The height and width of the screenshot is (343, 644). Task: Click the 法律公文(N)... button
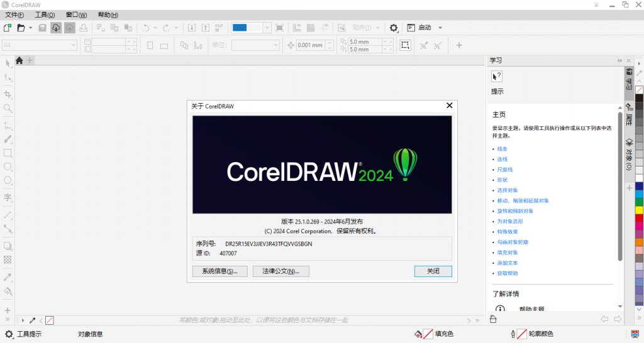tap(281, 271)
